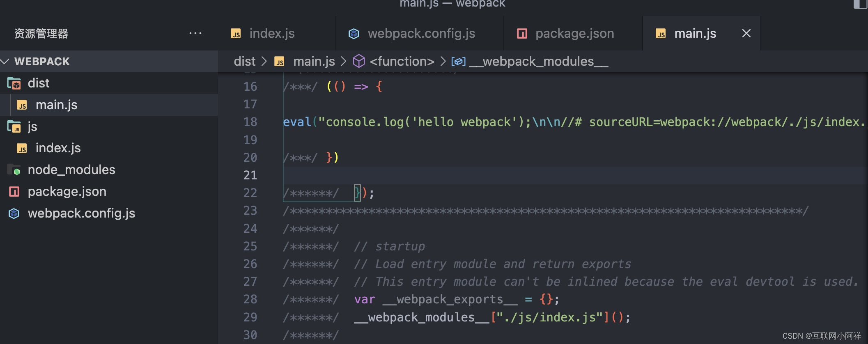Screen dimensions: 868x344
Task: Click the JS icon beside index.js in explorer
Action: [22, 148]
